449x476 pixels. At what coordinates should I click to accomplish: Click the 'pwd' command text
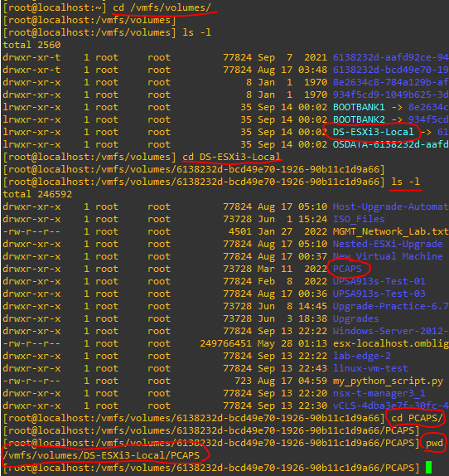tap(434, 443)
